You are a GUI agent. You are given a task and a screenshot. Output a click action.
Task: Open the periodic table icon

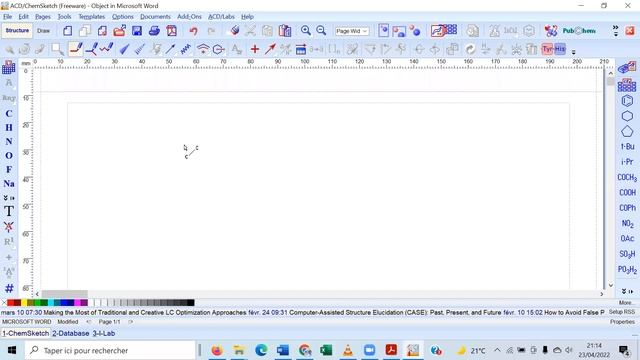click(x=9, y=68)
